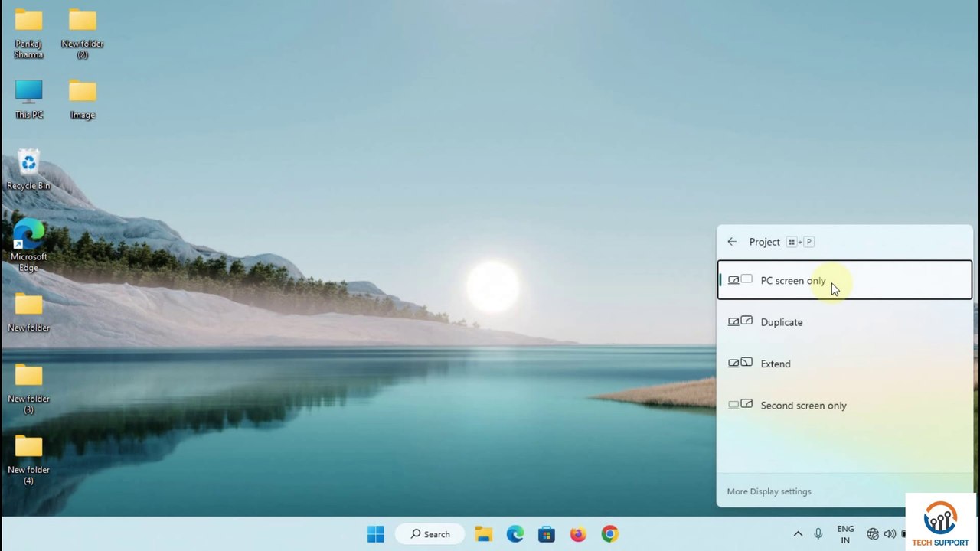This screenshot has width=980, height=551.
Task: Select This PC desktop icon
Action: [x=29, y=99]
